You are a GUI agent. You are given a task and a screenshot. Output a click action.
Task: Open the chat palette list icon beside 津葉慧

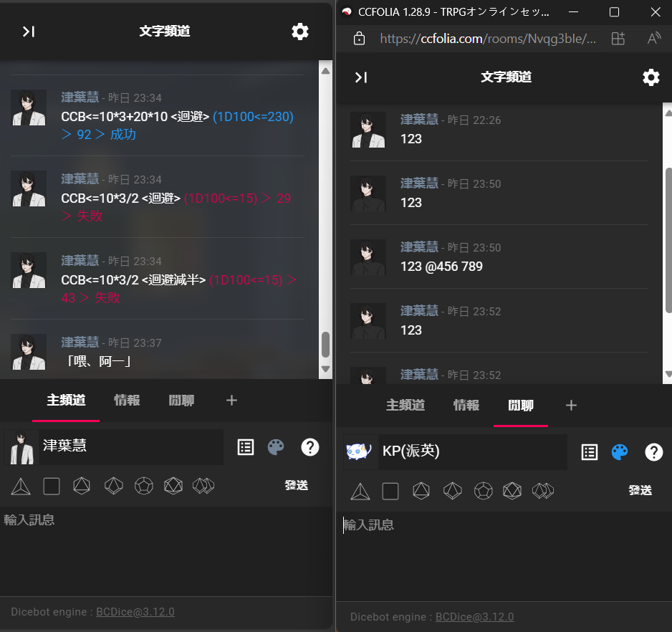coord(246,447)
